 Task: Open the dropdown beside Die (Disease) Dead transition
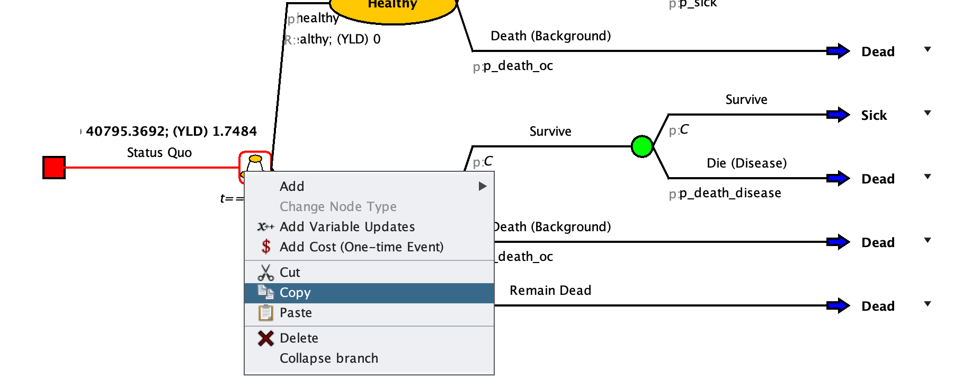pyautogui.click(x=927, y=177)
